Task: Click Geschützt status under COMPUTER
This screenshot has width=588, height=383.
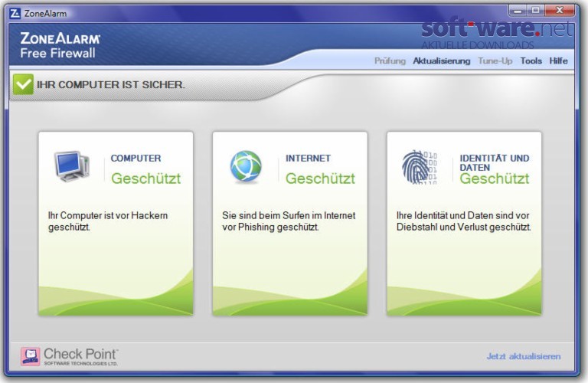Action: coord(146,178)
